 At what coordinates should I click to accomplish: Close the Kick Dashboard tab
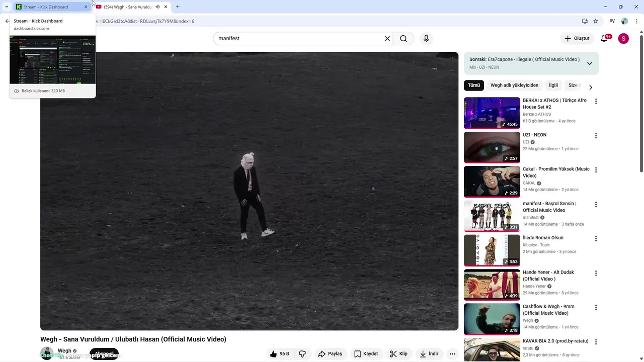click(86, 7)
